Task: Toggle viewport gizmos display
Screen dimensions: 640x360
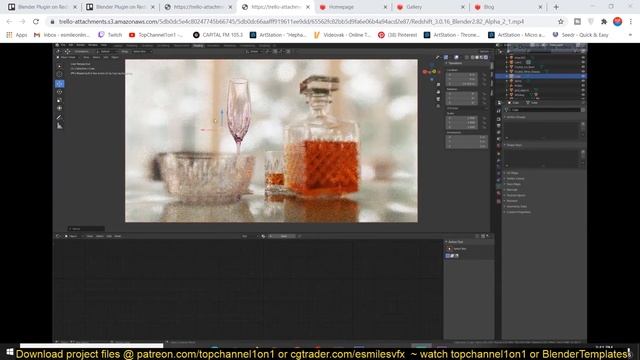Action: click(x=446, y=57)
